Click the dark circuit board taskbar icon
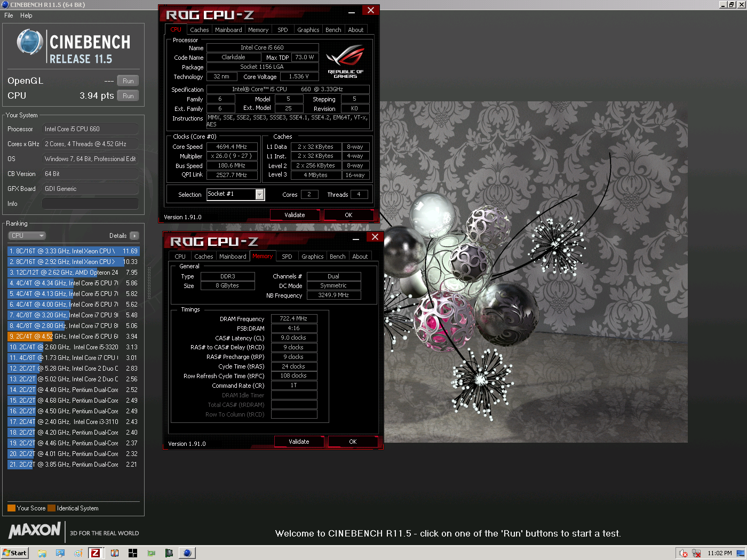This screenshot has width=747, height=560. (169, 553)
